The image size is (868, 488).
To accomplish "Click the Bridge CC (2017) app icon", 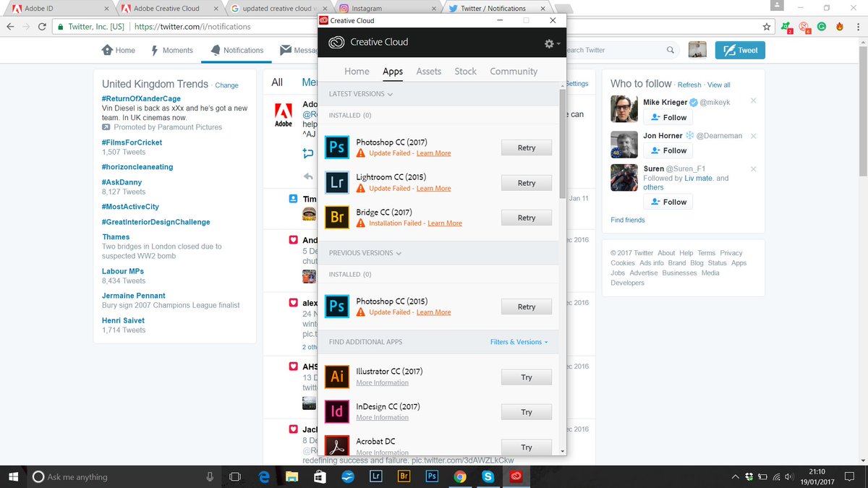I will click(337, 218).
